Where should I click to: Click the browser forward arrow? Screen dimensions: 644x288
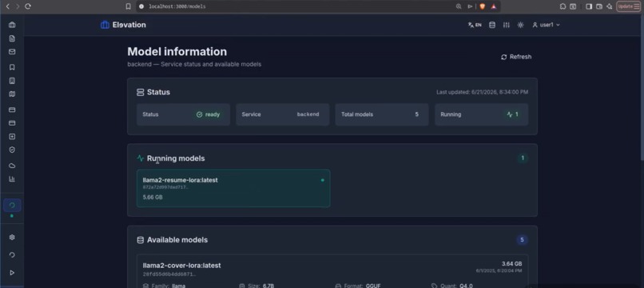pyautogui.click(x=18, y=6)
